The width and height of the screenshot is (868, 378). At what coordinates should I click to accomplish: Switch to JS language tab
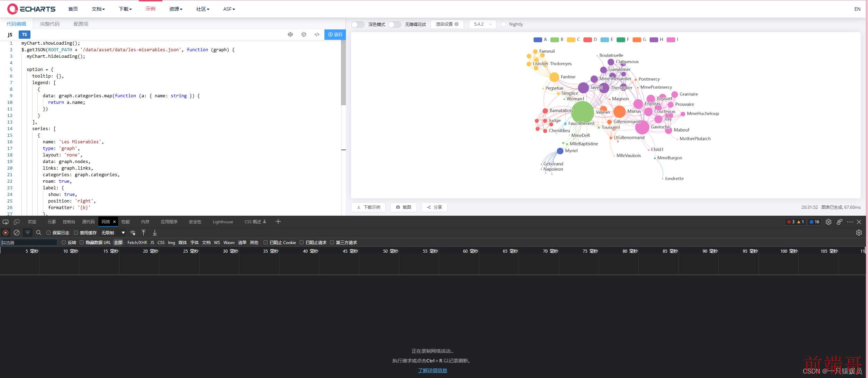pyautogui.click(x=10, y=35)
